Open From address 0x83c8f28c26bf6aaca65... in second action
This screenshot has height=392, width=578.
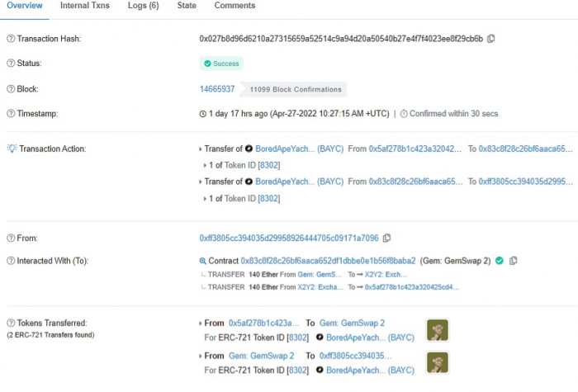click(x=416, y=182)
